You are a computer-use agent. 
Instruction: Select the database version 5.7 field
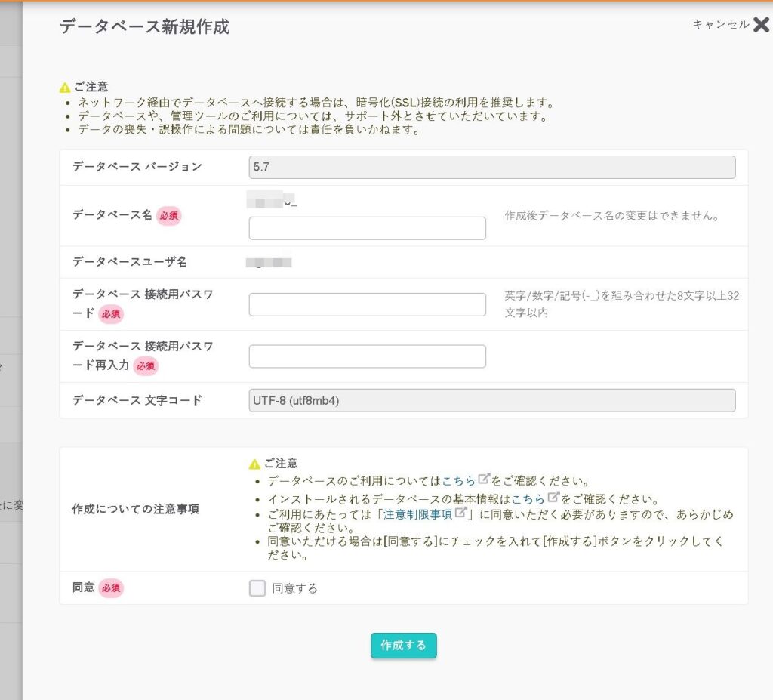[491, 167]
